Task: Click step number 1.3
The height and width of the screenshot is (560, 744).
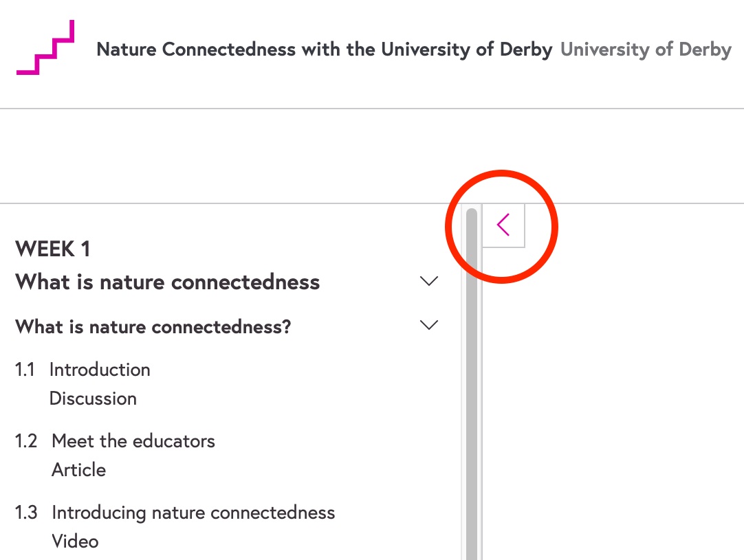Action: pos(26,513)
